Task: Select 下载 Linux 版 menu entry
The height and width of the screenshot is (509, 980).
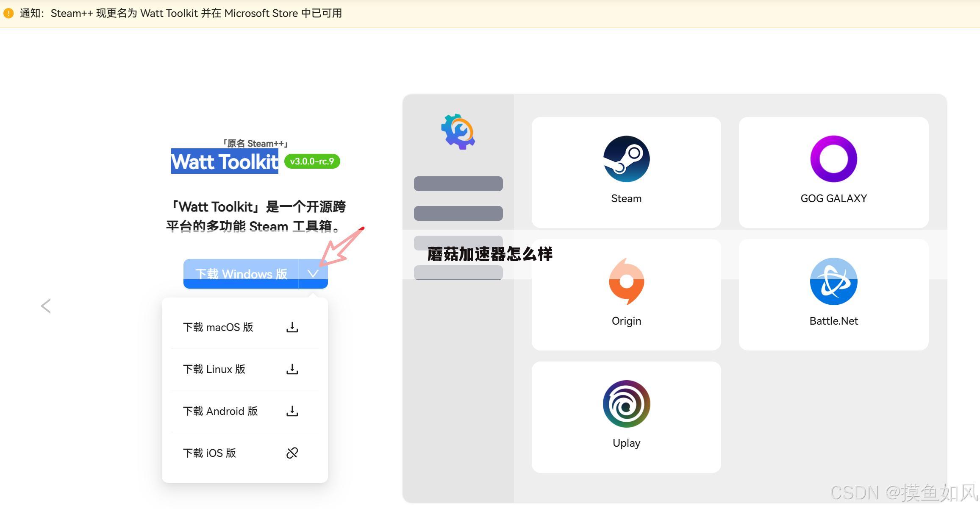Action: click(244, 369)
